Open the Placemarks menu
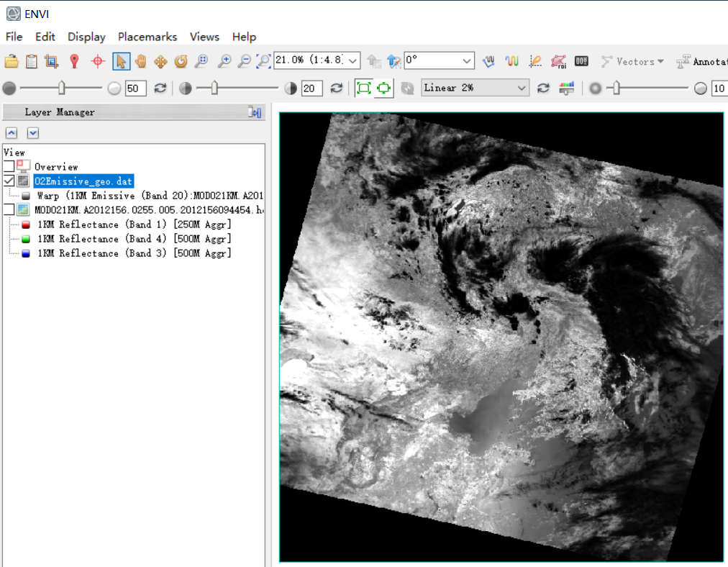This screenshot has width=728, height=567. pos(147,37)
